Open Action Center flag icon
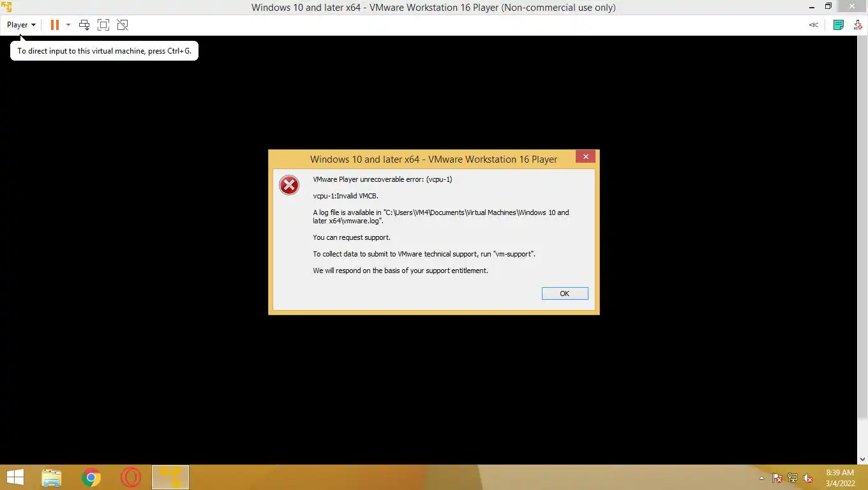The width and height of the screenshot is (868, 490). (777, 478)
